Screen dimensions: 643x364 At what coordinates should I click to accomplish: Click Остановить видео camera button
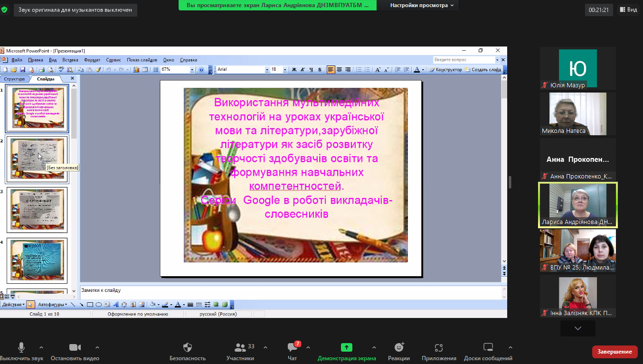pyautogui.click(x=75, y=352)
